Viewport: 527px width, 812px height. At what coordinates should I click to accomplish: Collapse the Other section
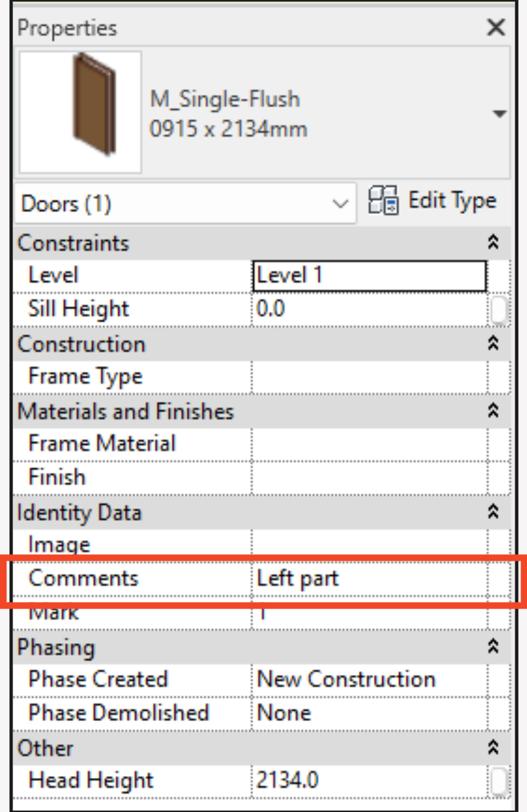coord(494,747)
